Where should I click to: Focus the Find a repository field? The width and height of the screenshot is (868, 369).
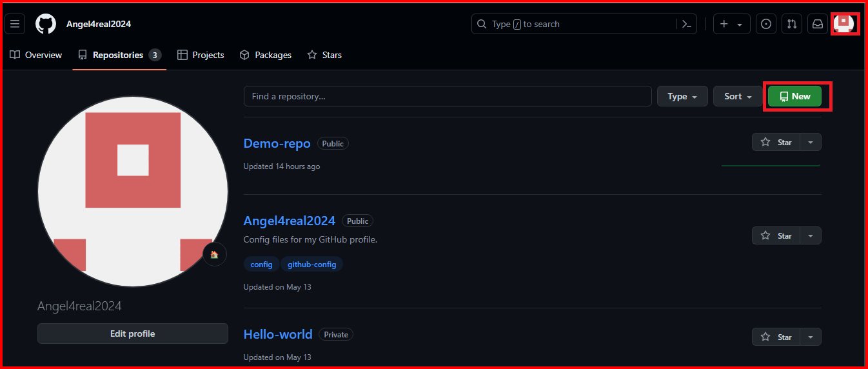[448, 96]
